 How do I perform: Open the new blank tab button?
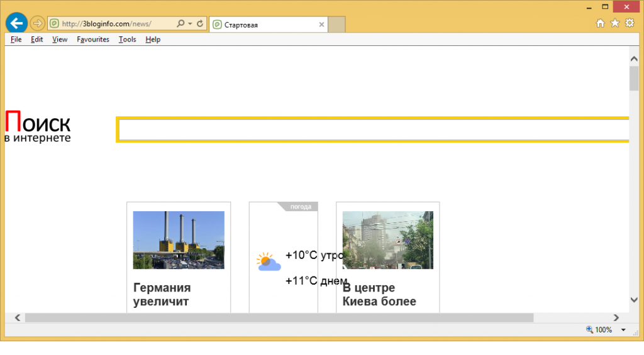point(336,25)
